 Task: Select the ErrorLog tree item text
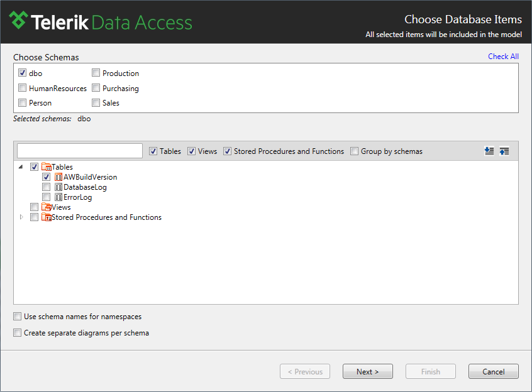[x=78, y=197]
